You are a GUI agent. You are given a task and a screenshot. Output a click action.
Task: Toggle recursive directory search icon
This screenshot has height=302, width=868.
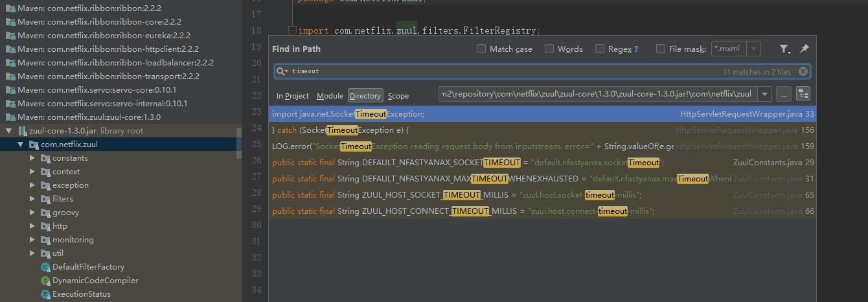(x=803, y=95)
